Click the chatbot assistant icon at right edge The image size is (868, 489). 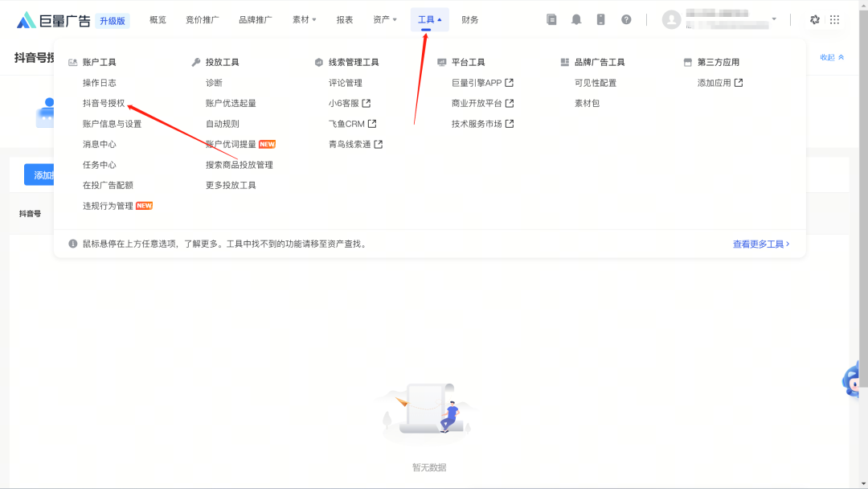click(854, 380)
